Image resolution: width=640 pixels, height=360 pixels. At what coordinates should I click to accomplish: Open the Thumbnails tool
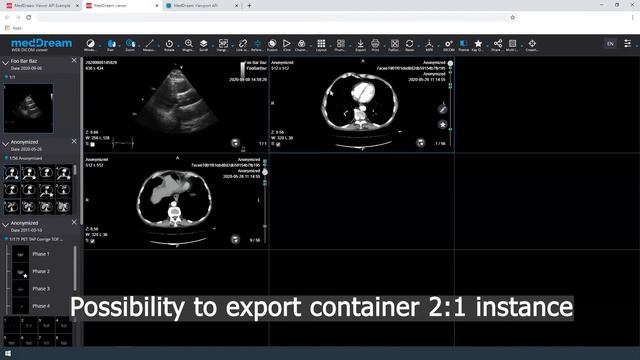point(340,44)
